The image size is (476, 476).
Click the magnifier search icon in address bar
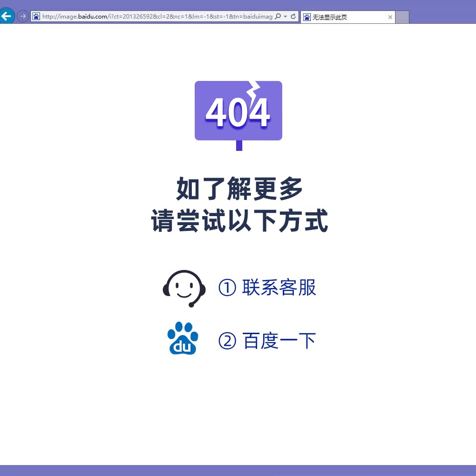278,17
